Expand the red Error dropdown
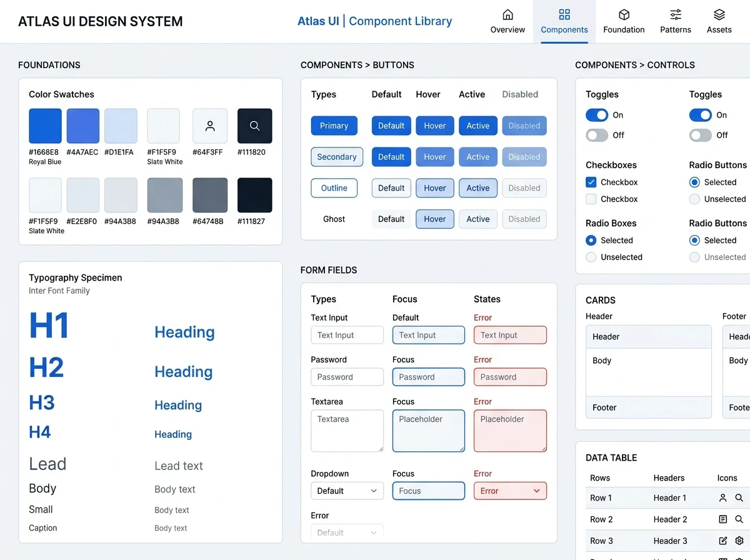750x560 pixels. point(510,491)
